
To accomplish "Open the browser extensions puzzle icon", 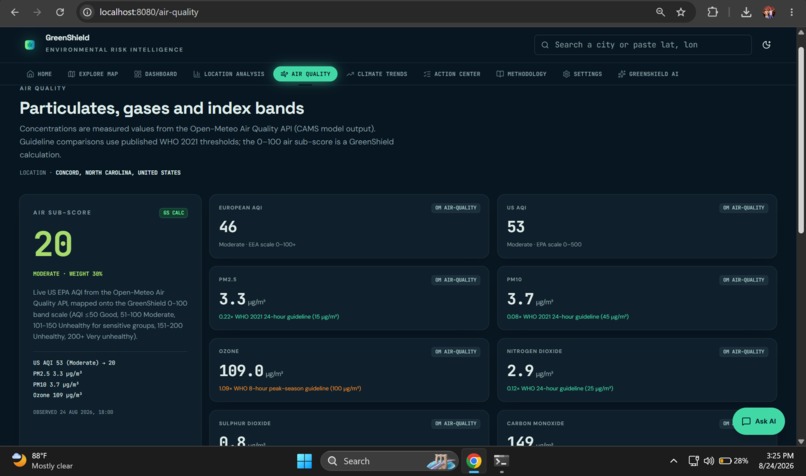I will pyautogui.click(x=712, y=12).
